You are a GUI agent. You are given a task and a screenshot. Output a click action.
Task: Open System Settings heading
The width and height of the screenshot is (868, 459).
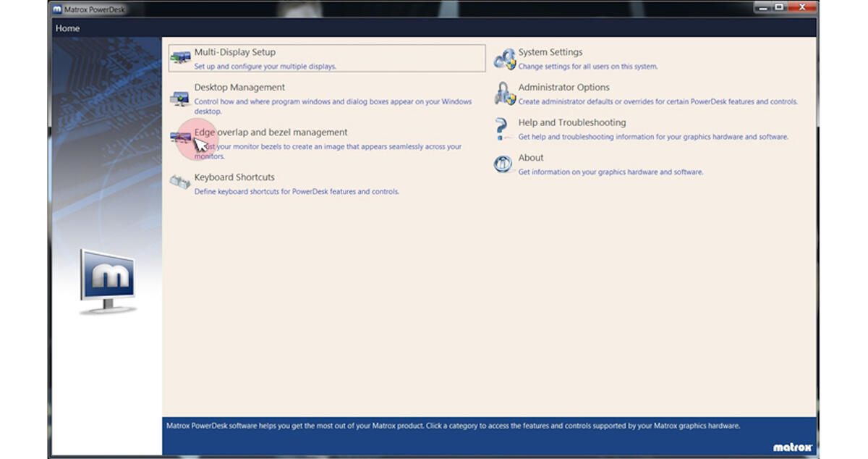tap(550, 52)
